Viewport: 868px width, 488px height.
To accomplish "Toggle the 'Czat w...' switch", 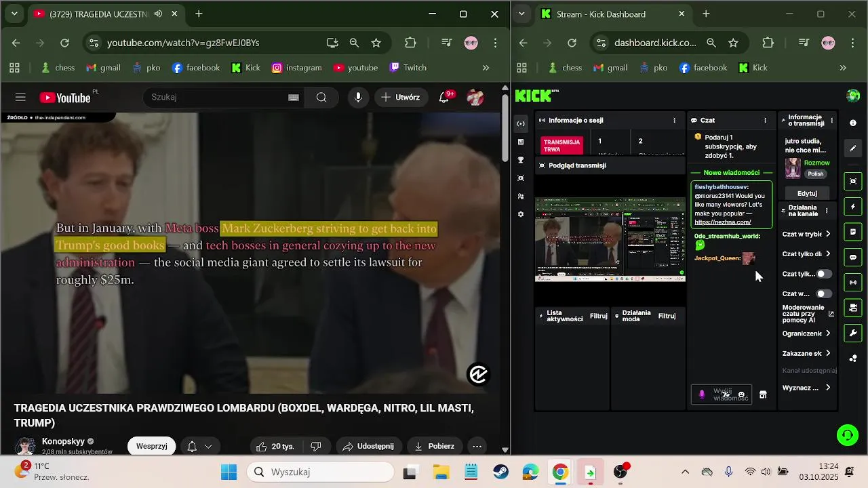I will tap(823, 293).
